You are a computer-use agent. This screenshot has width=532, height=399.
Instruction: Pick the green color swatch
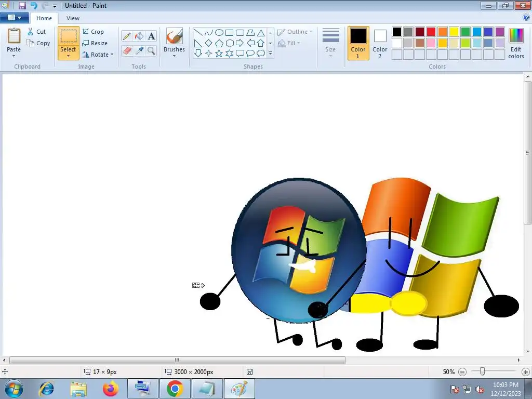coord(465,32)
